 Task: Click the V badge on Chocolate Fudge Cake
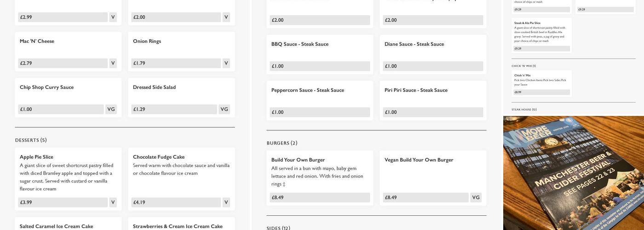click(226, 202)
